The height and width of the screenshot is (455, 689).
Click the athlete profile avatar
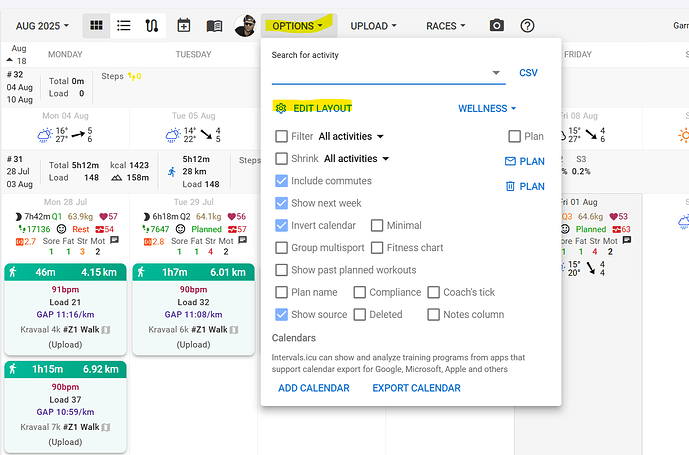pos(245,25)
